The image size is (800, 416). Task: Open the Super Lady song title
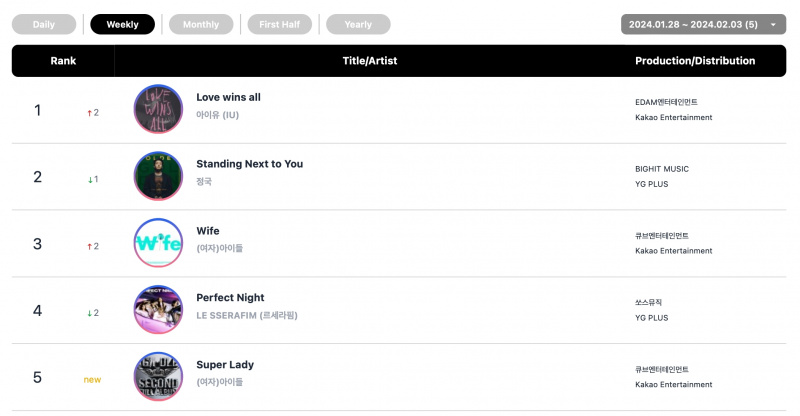click(225, 364)
